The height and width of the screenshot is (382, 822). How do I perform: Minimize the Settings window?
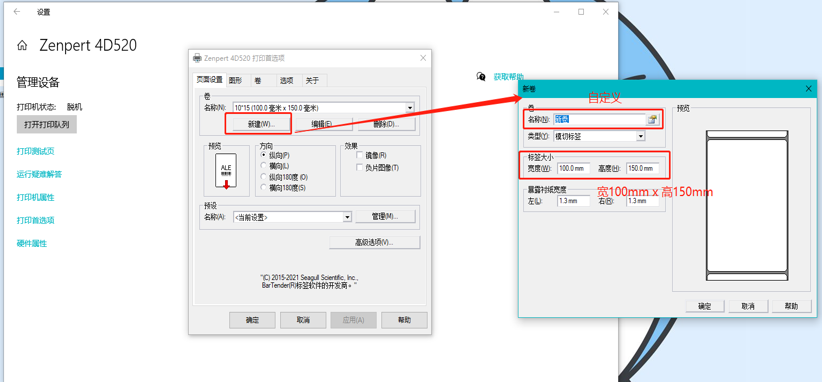[x=556, y=12]
